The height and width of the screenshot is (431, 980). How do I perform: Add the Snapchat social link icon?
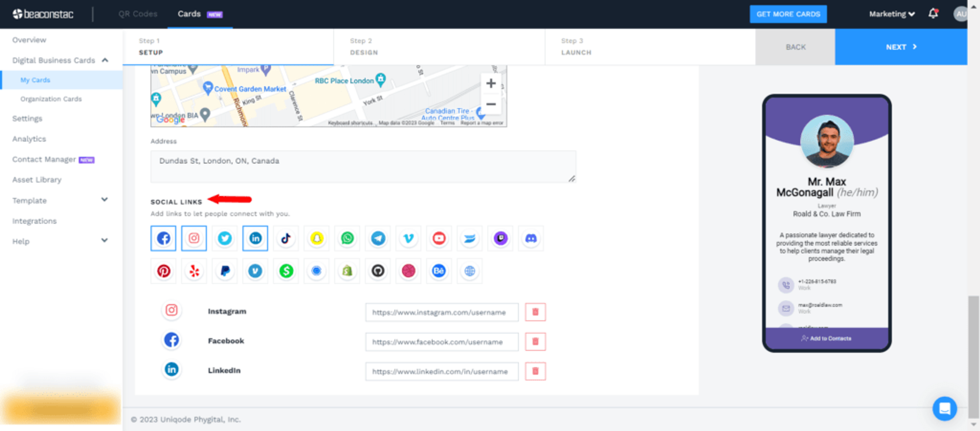click(316, 238)
